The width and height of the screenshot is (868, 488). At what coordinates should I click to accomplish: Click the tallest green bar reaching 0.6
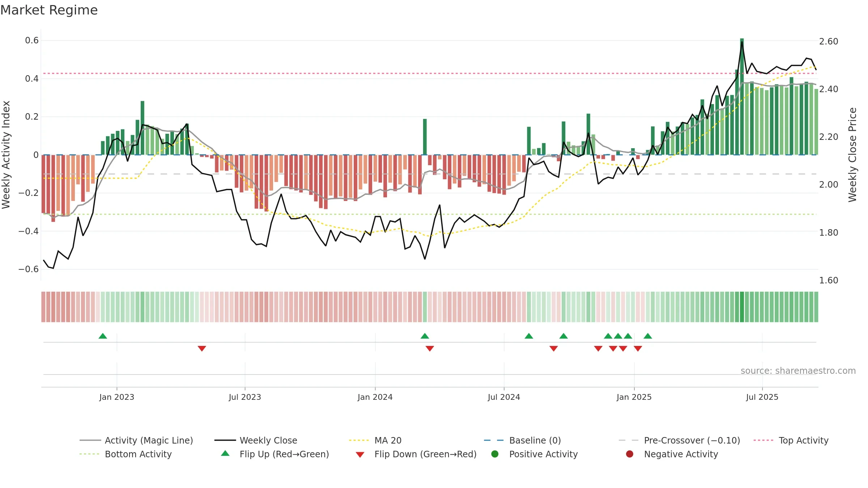(742, 97)
